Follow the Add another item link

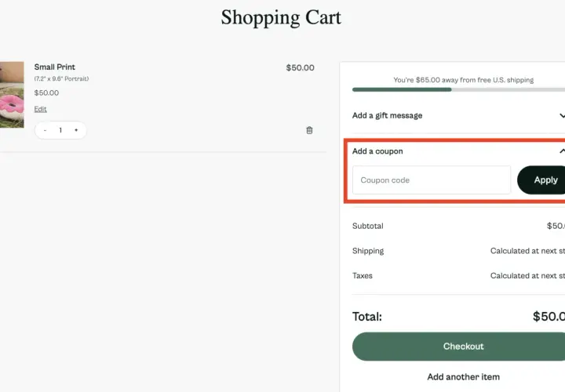[464, 377]
